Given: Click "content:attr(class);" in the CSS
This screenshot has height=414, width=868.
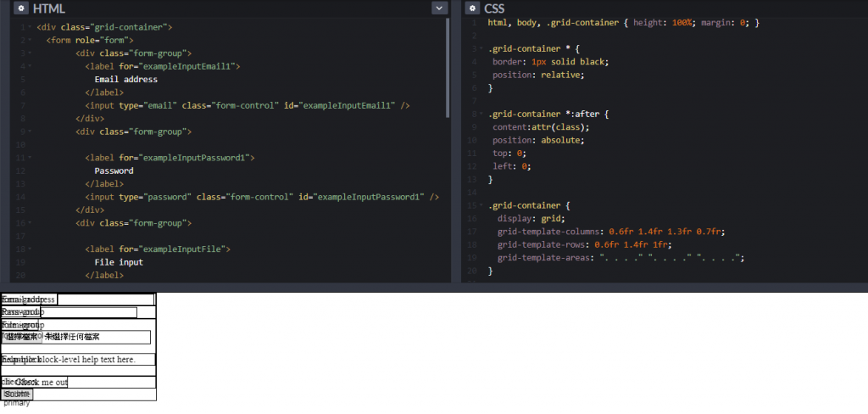Looking at the screenshot, I should coord(541,127).
